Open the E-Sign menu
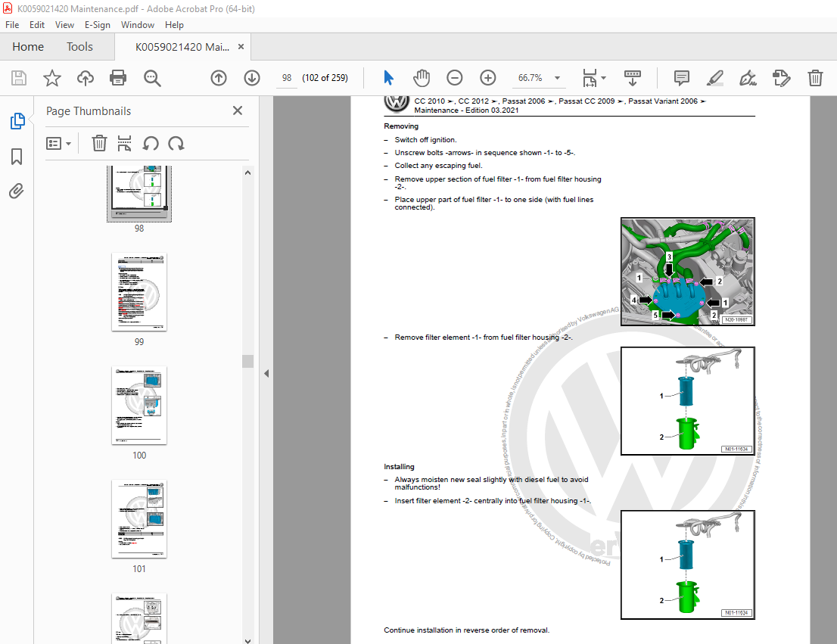Viewport: 837px width, 644px height. 97,25
